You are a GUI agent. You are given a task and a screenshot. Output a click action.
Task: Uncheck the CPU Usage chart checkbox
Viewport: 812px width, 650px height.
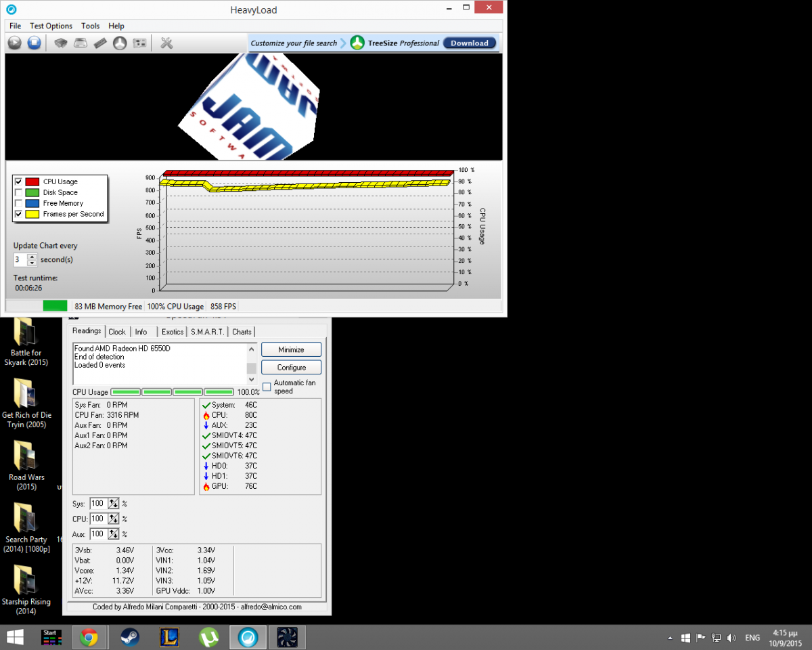tap(18, 181)
